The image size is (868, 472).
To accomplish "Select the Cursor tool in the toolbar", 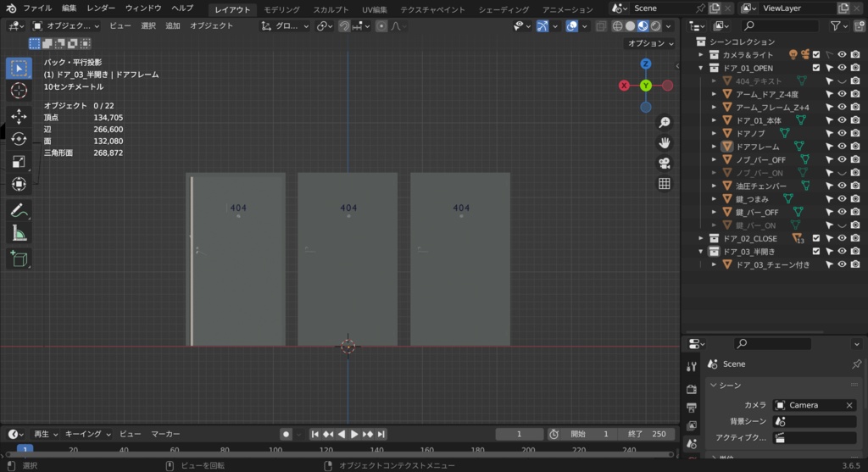I will pos(19,91).
